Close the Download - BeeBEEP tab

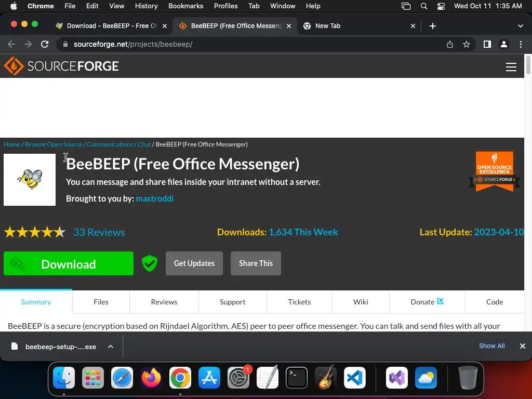pyautogui.click(x=165, y=26)
